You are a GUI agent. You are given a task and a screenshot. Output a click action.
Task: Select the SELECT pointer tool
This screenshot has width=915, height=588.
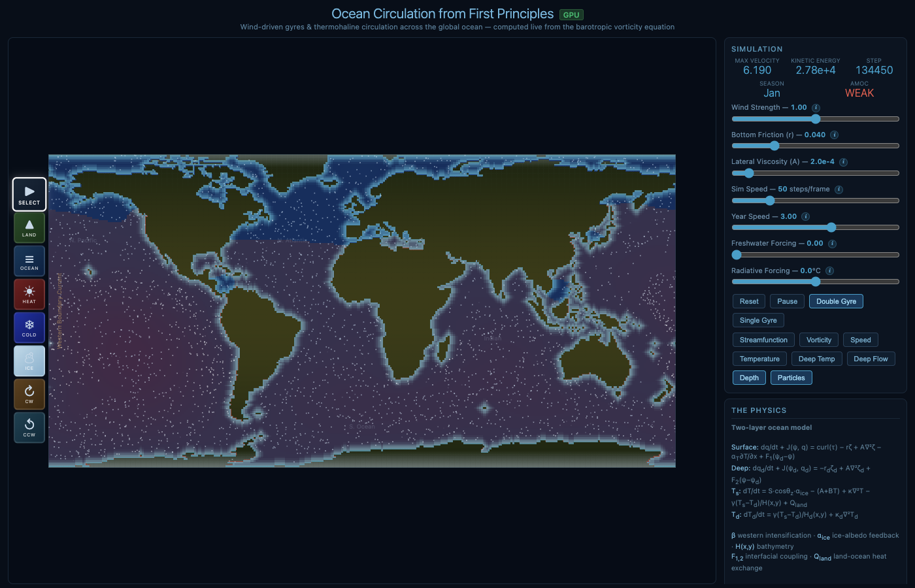(29, 194)
